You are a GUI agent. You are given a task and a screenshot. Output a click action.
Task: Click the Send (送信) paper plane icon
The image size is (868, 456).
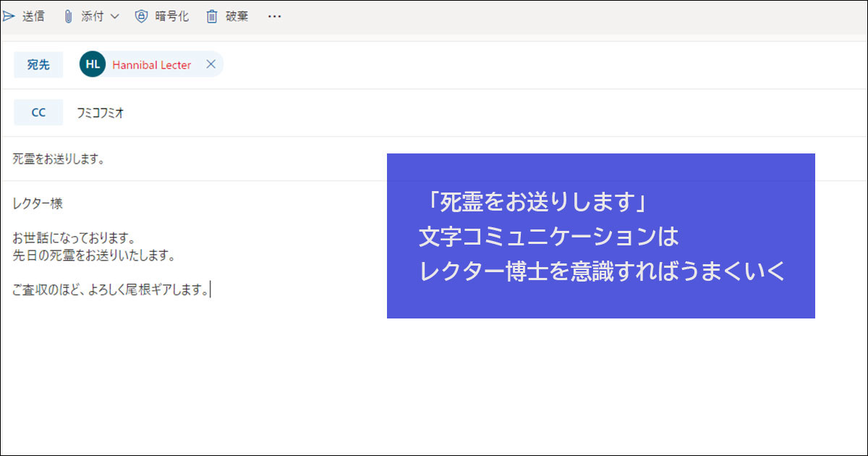click(9, 16)
